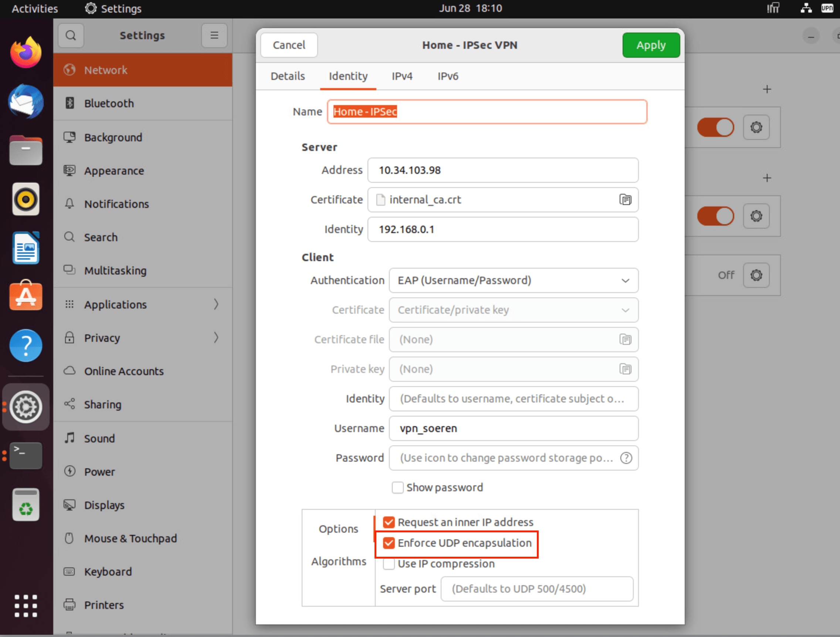This screenshot has height=637, width=840.
Task: Click the Server port input field
Action: click(x=536, y=589)
